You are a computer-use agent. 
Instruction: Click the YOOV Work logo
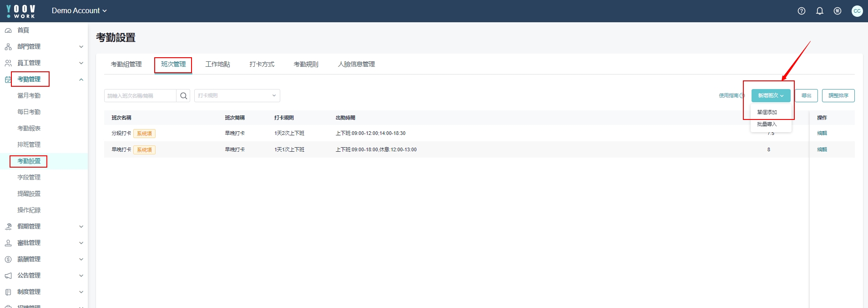tap(21, 11)
